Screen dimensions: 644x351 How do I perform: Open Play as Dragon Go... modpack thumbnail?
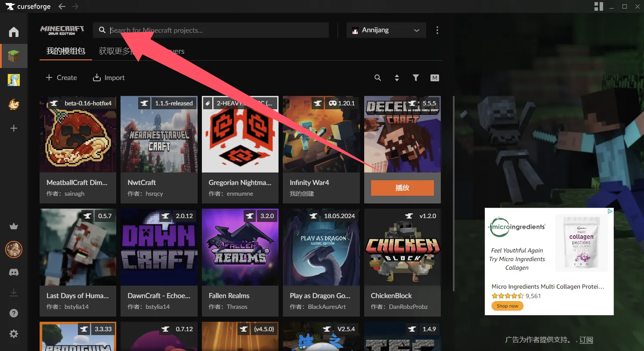point(321,247)
